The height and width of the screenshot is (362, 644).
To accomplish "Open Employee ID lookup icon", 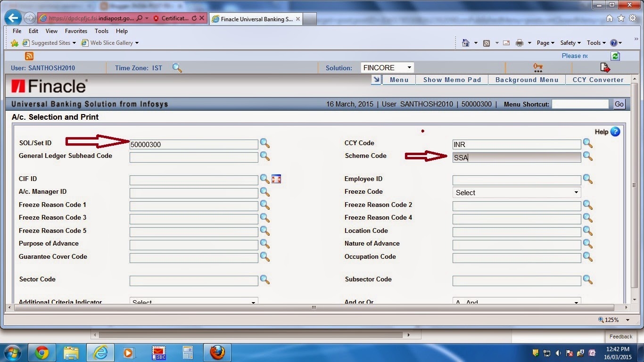I will click(588, 179).
